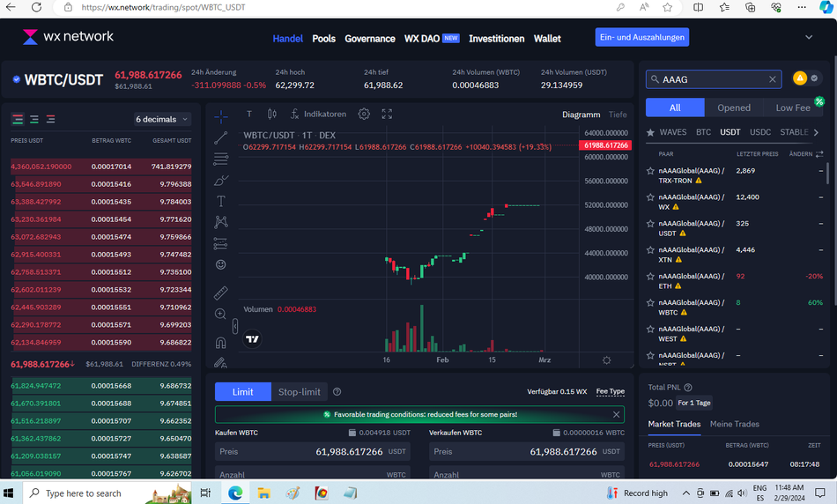The image size is (837, 504).
Task: Open the chart timeframe T selector
Action: click(x=249, y=114)
